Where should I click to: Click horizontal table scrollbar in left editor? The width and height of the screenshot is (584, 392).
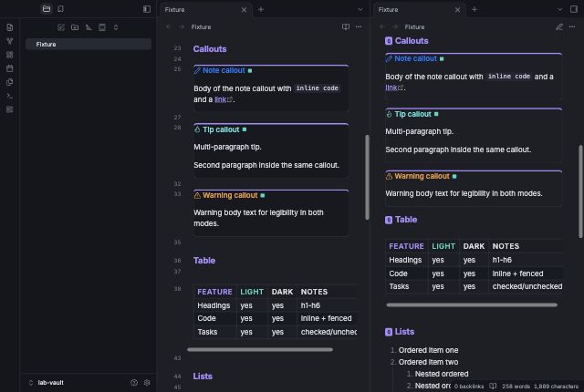click(x=260, y=349)
